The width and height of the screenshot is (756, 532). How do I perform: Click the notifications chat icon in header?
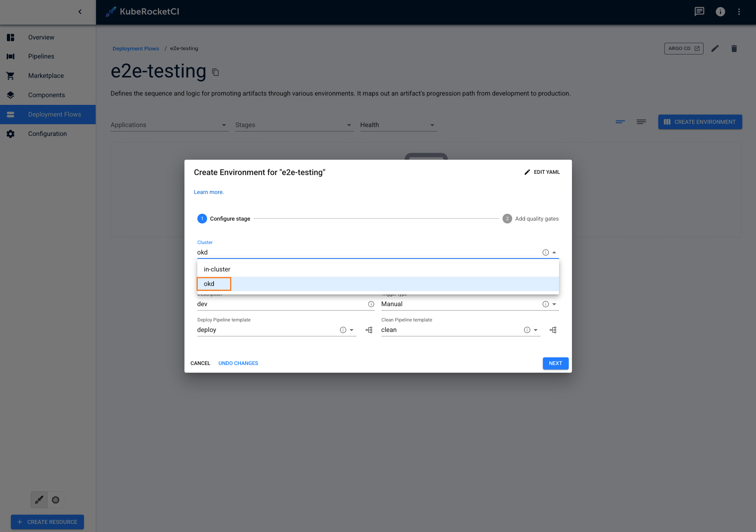(x=699, y=12)
